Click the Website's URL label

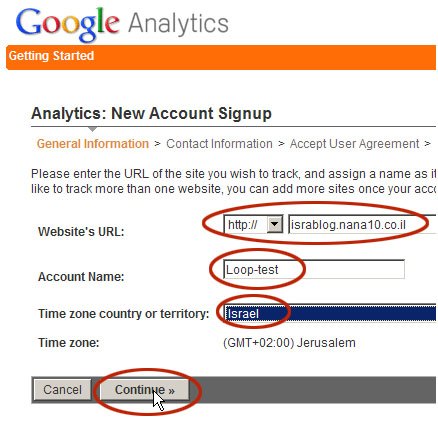[x=81, y=231]
